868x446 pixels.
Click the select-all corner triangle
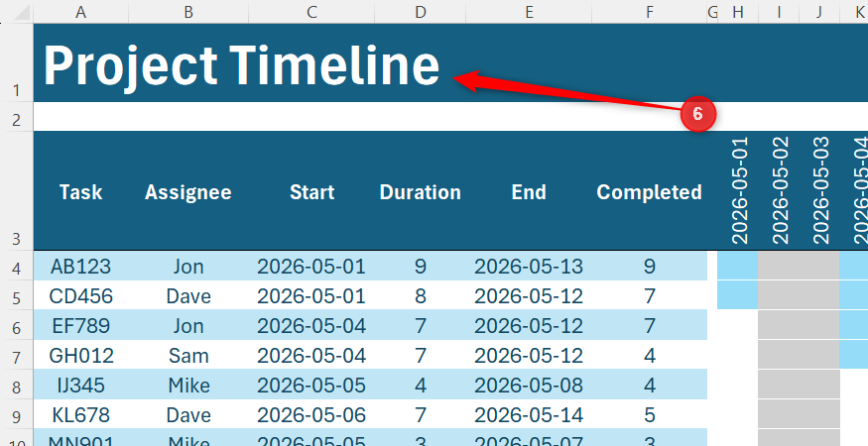(22, 12)
